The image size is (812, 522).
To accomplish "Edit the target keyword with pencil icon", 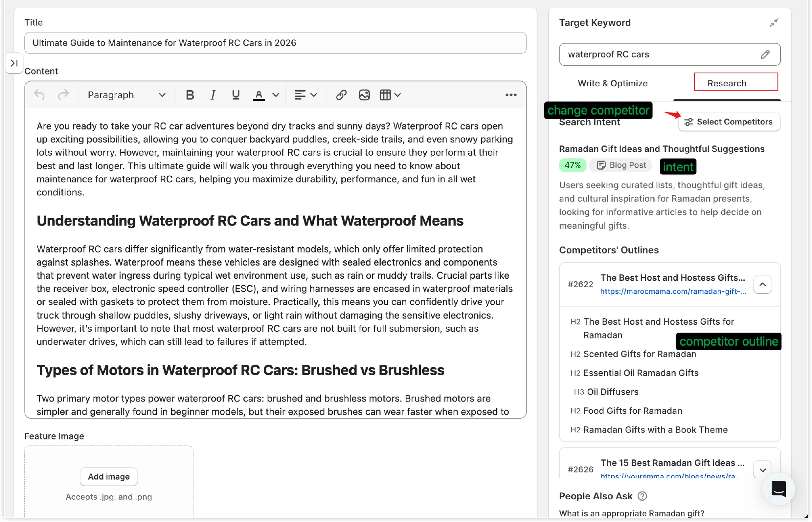I will tap(765, 54).
